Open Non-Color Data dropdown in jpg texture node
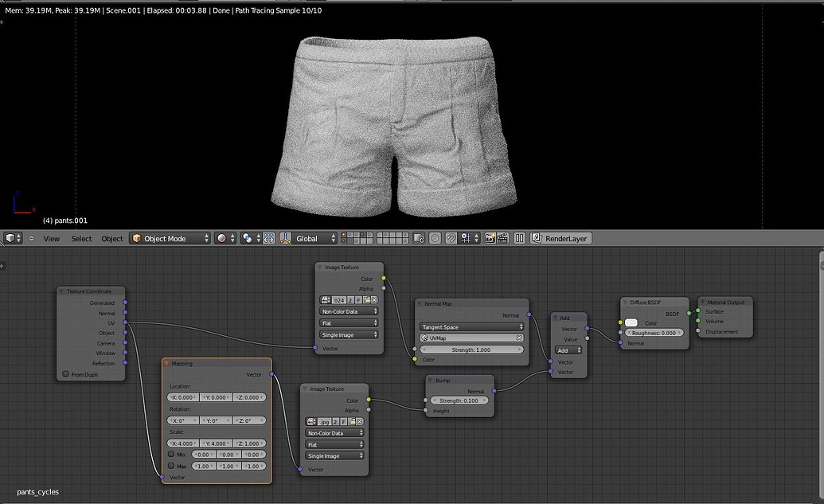The height and width of the screenshot is (504, 824). pyautogui.click(x=334, y=433)
